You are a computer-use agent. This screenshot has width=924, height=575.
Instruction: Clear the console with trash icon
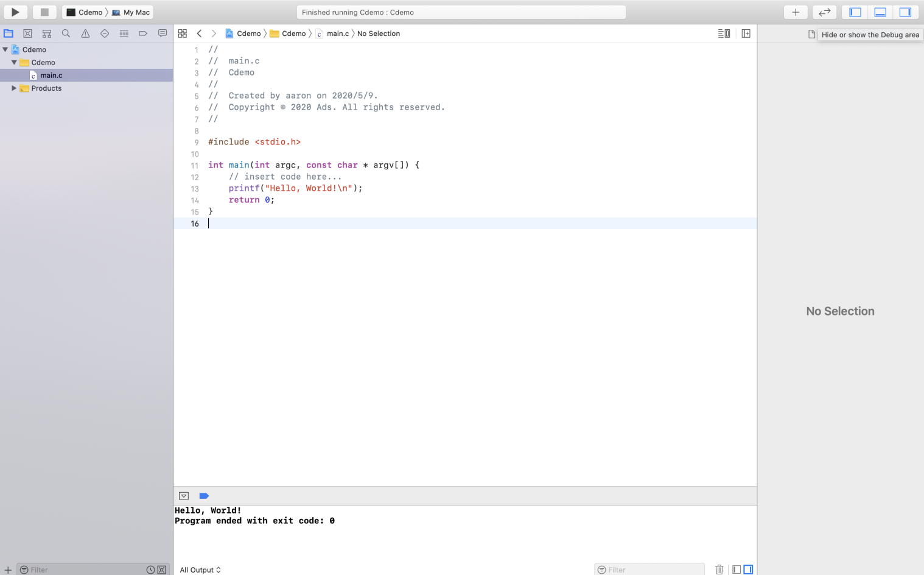click(719, 570)
